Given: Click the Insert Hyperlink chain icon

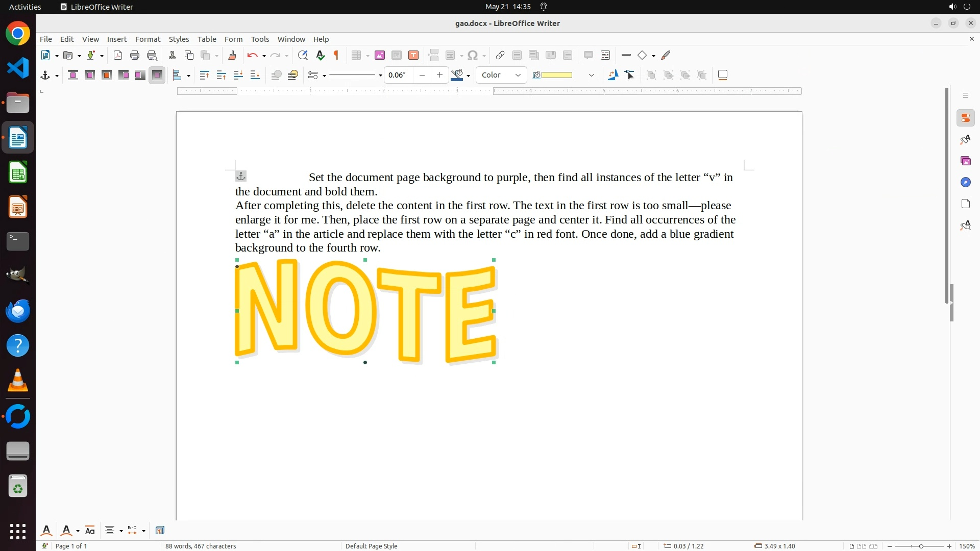Looking at the screenshot, I should point(500,55).
